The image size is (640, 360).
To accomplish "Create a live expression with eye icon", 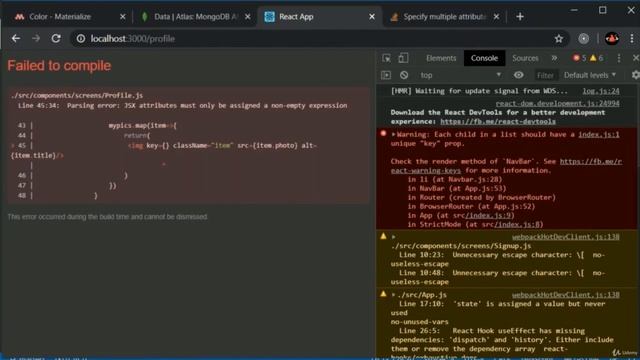I will point(518,75).
